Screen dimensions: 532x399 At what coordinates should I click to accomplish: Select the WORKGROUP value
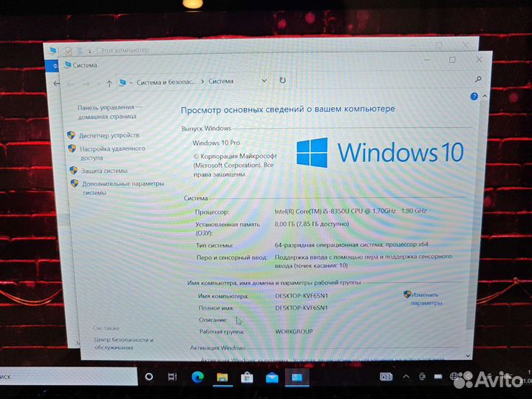(294, 331)
